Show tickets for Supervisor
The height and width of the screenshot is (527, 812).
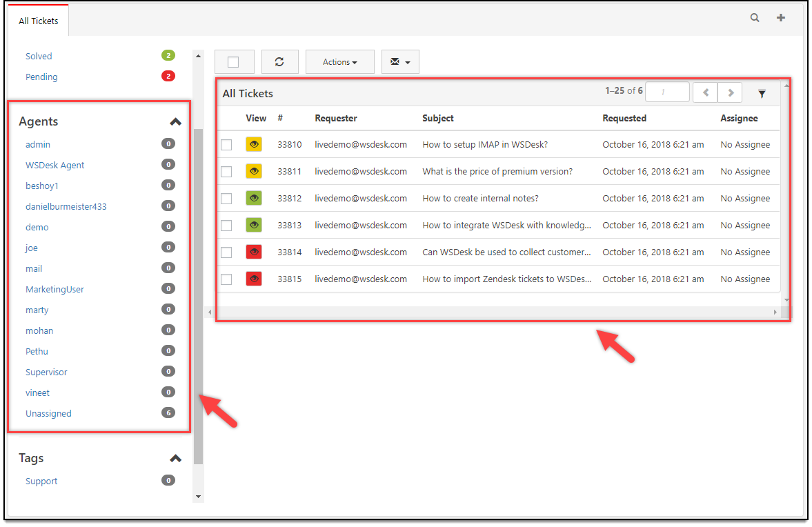[x=46, y=372]
